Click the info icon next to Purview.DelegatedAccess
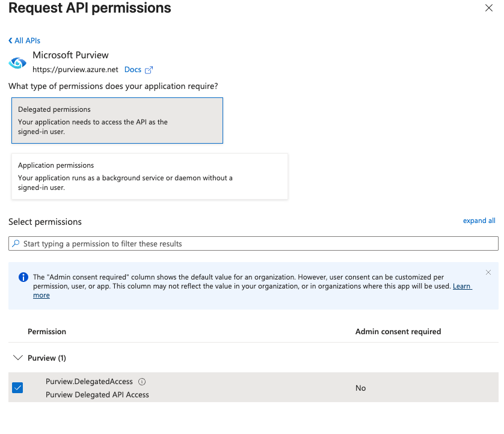Viewport: 504px width, 434px height. coord(142,382)
